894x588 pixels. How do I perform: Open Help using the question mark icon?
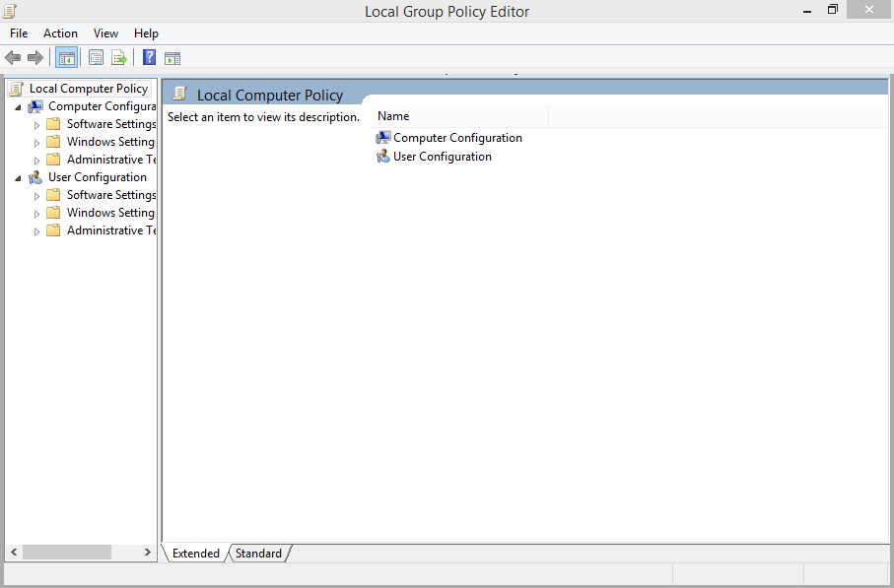148,57
